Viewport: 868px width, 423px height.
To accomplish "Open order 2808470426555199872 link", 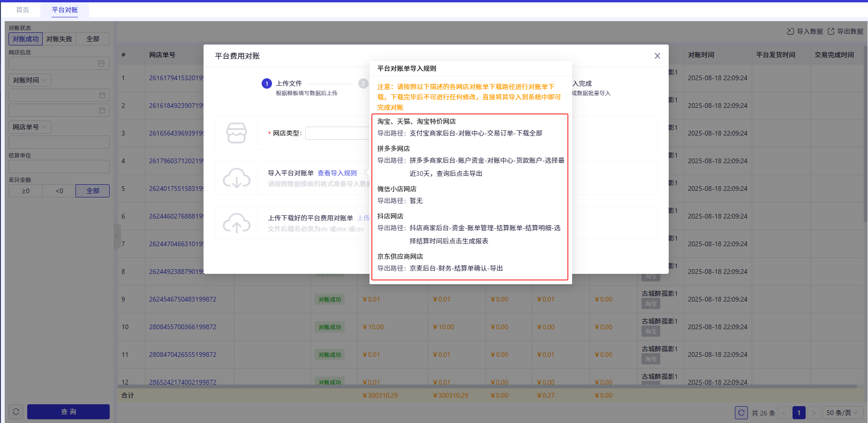I will (x=183, y=355).
